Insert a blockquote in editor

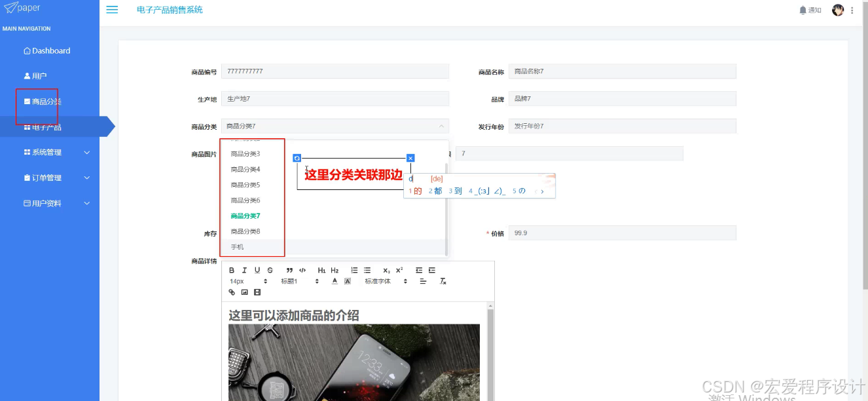(289, 270)
